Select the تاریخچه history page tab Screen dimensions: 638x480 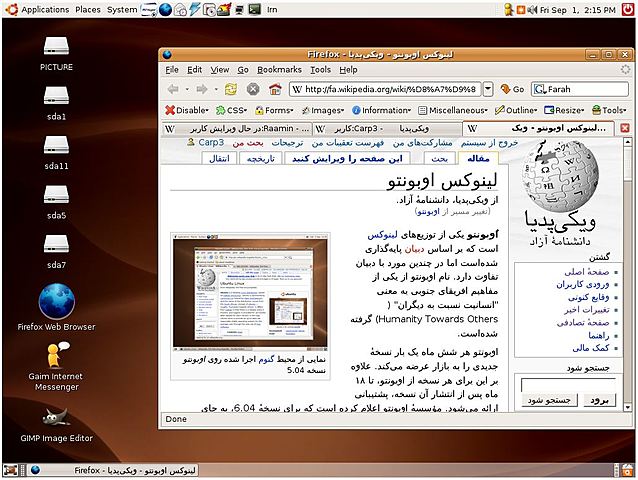point(260,158)
